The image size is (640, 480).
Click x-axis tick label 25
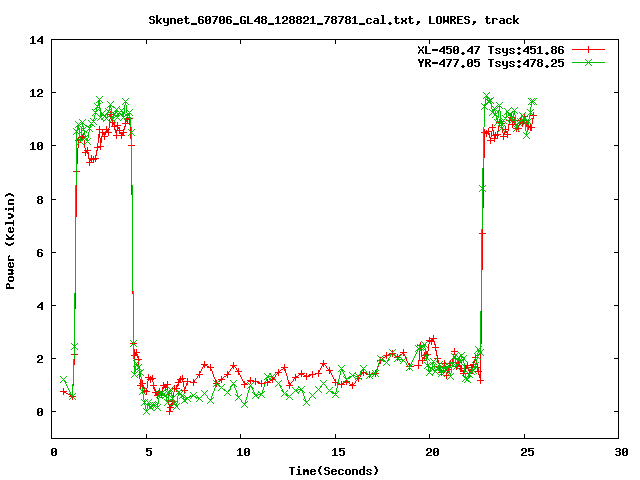pos(527,452)
